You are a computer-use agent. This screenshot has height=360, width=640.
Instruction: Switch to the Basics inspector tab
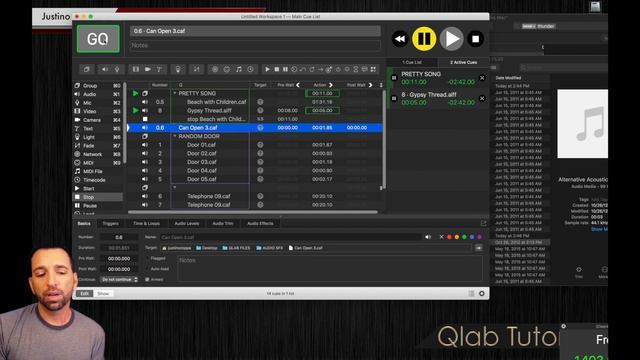pos(84,224)
